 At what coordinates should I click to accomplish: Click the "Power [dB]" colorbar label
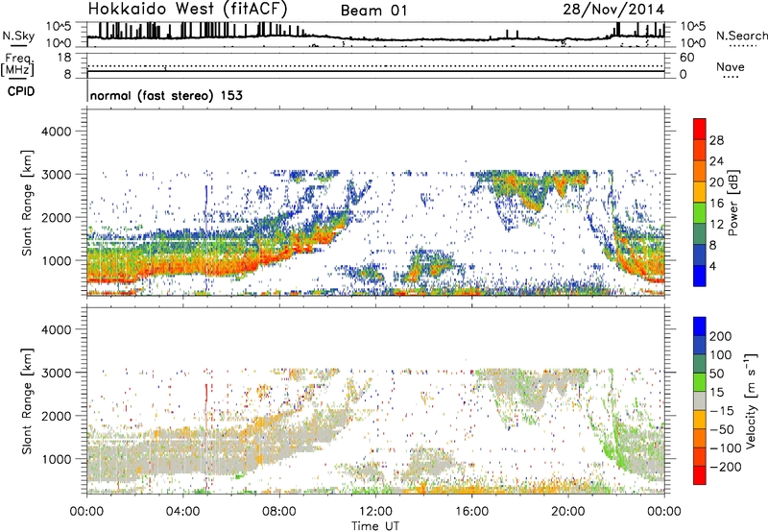[x=732, y=203]
